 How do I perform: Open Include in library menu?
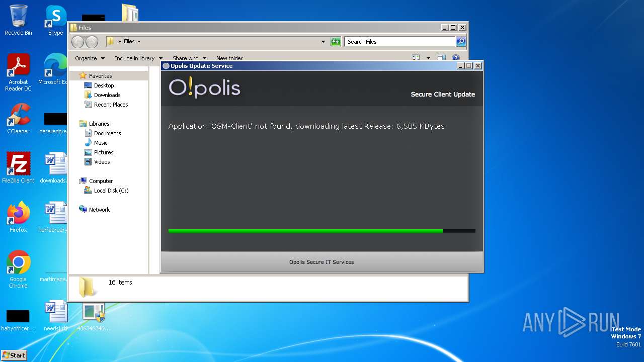(138, 58)
